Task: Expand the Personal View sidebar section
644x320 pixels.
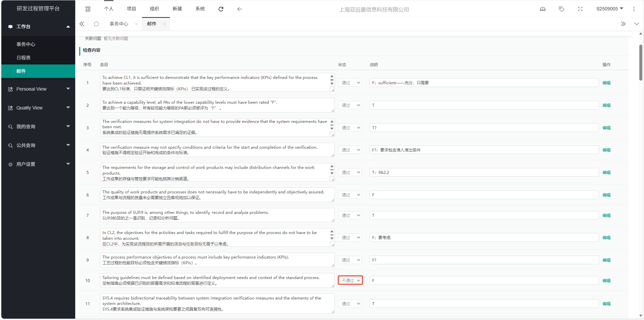Action: coord(39,89)
